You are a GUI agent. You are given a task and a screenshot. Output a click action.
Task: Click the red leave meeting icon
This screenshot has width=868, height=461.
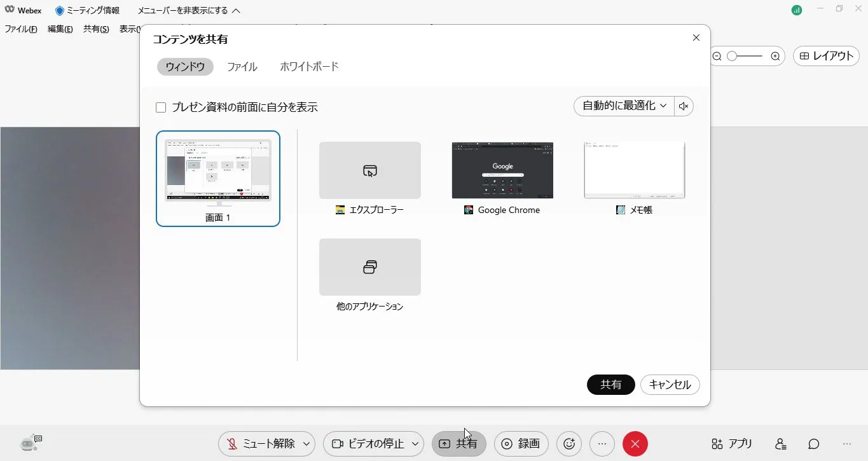(x=635, y=444)
